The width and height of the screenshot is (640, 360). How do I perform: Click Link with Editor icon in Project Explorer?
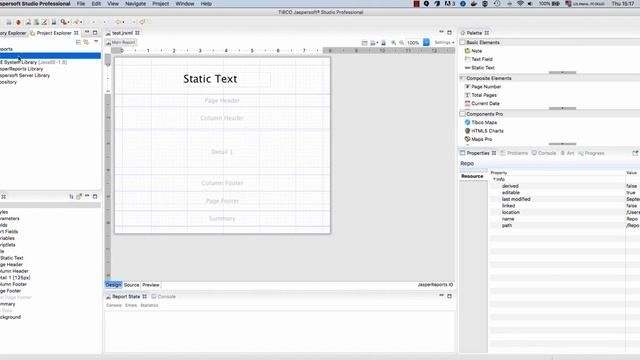[86, 42]
